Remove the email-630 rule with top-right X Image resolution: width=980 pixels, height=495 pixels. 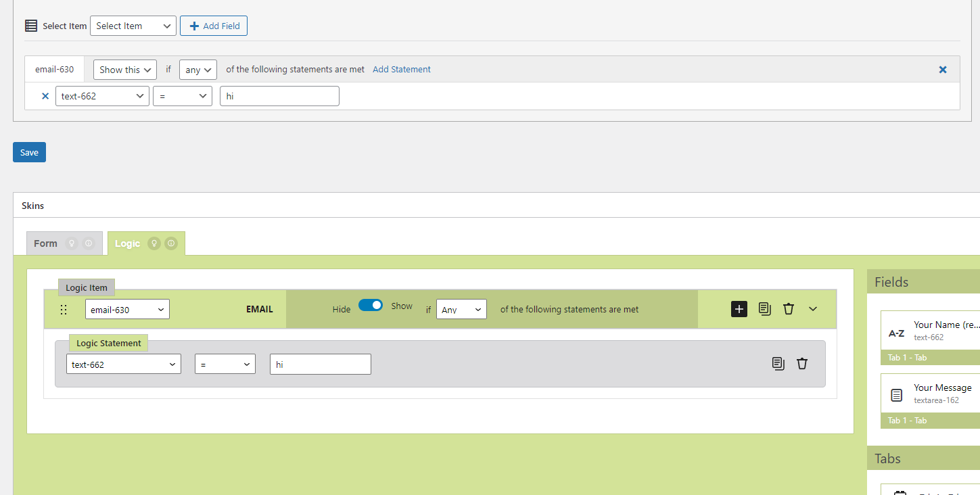(x=943, y=70)
